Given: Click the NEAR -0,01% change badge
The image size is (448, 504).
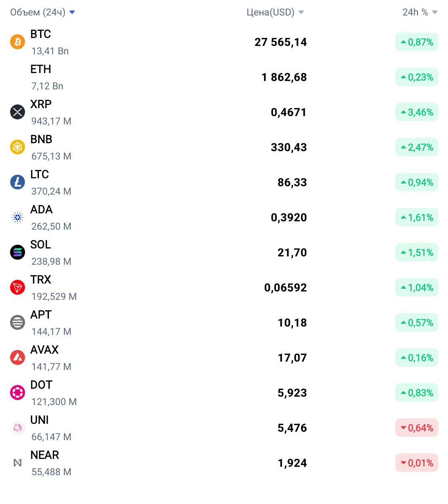Looking at the screenshot, I should 417,463.
